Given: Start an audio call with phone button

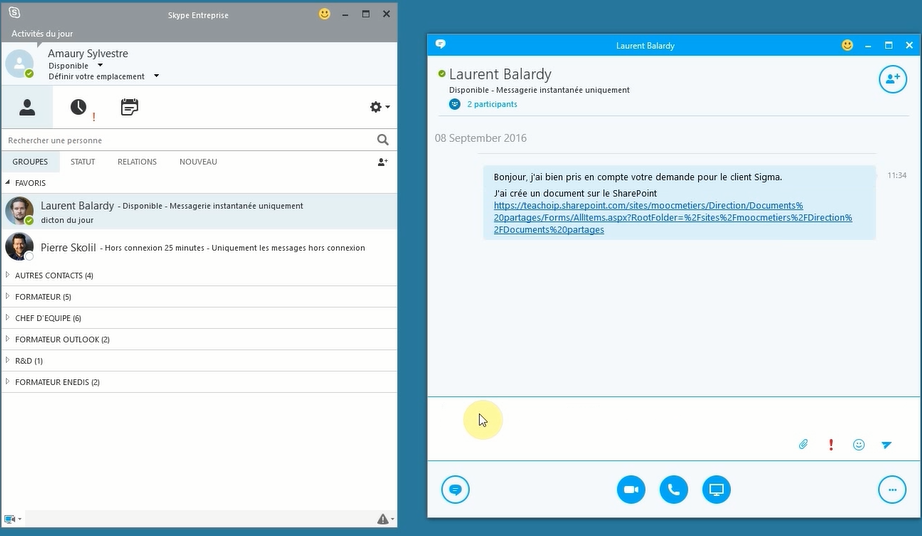Looking at the screenshot, I should tap(674, 490).
